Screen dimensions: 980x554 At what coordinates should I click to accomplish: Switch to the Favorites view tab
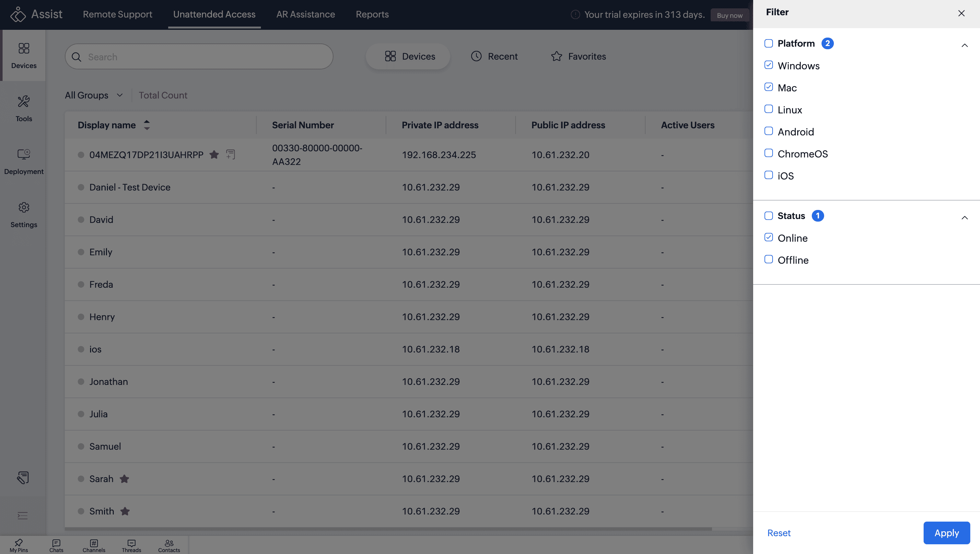tap(578, 56)
